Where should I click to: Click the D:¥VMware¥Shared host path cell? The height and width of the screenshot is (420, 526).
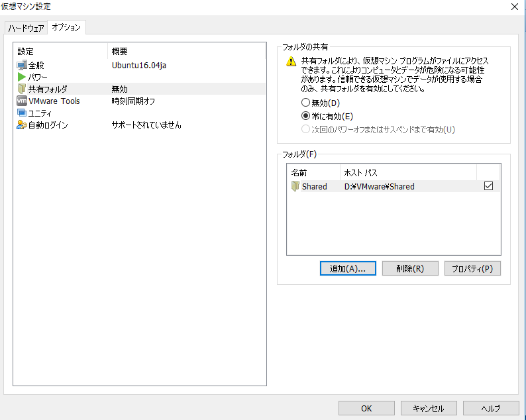379,186
